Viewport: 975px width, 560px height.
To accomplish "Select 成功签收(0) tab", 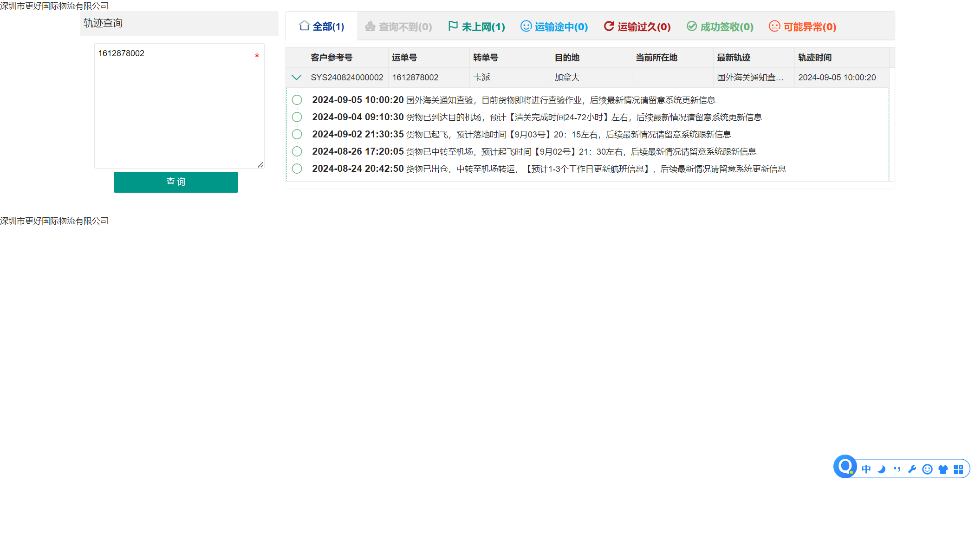I will [720, 26].
